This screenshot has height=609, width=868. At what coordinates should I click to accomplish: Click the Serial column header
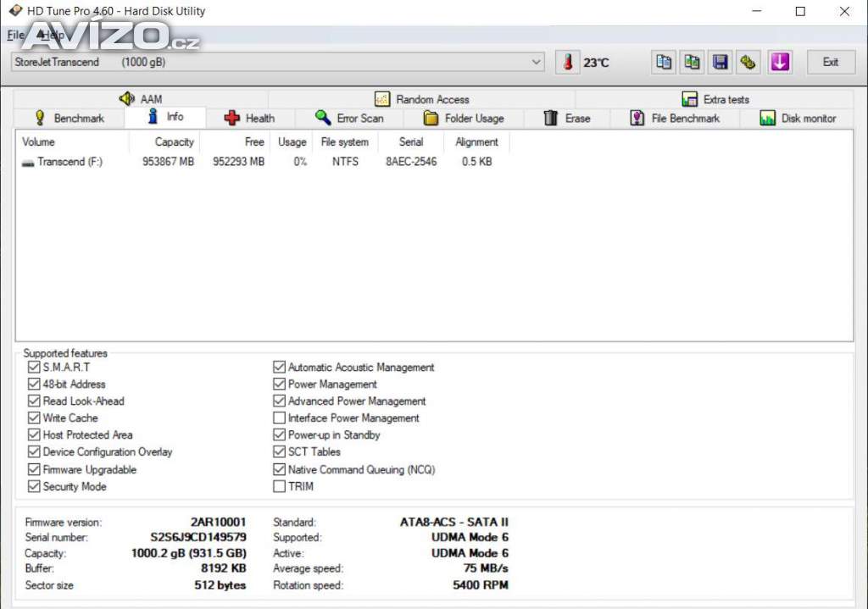(x=411, y=142)
